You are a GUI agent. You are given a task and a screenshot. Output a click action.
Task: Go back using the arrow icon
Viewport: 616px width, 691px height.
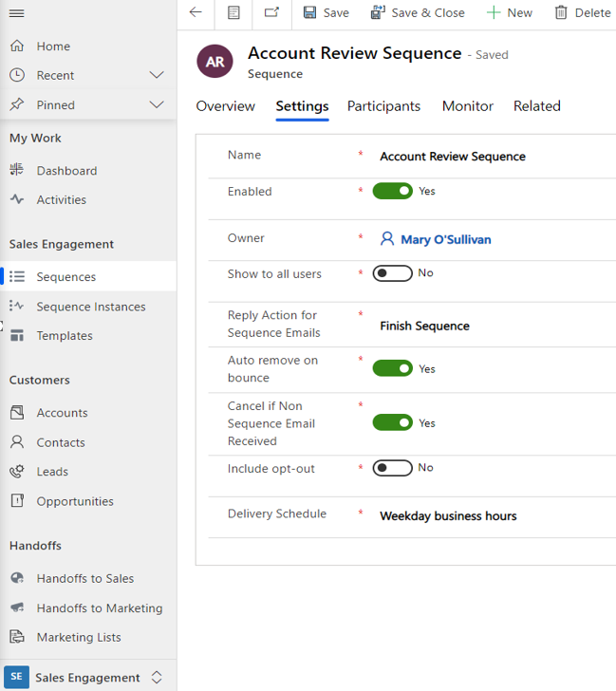point(196,12)
